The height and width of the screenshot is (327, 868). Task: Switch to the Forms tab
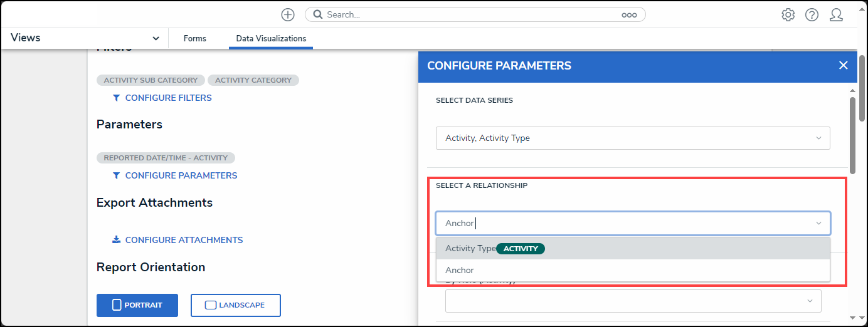coord(194,38)
